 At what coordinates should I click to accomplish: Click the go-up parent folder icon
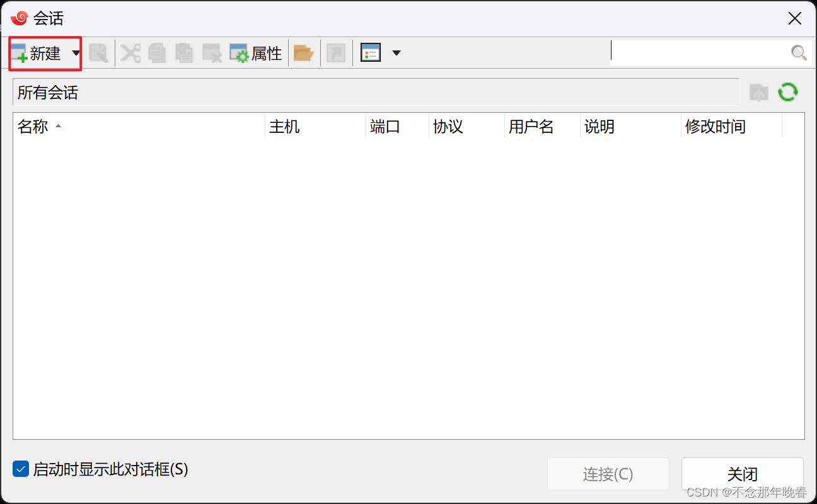[x=759, y=93]
